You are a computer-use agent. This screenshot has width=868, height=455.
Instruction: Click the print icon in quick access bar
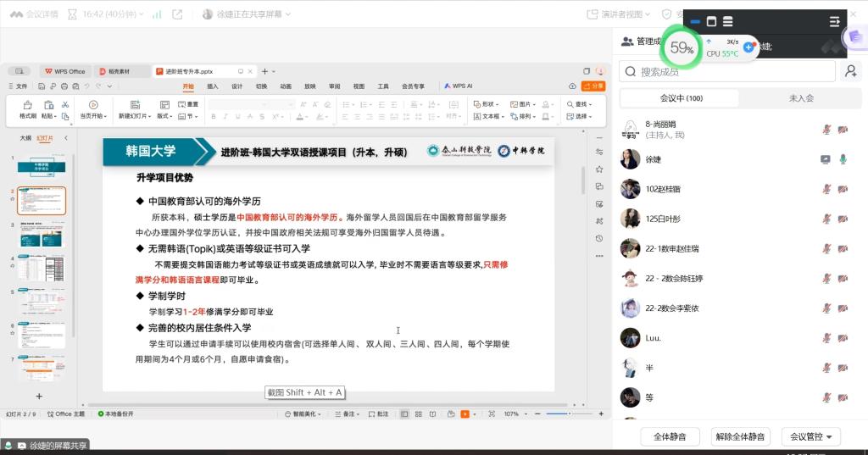coord(64,86)
